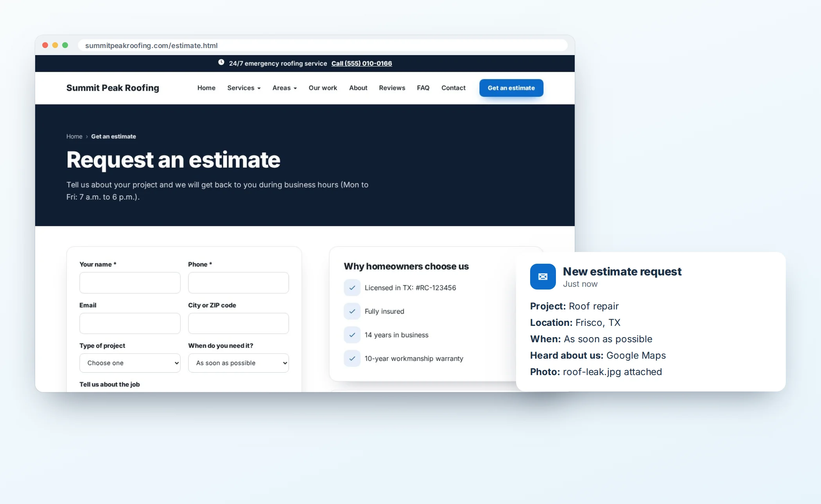Open the About page

pos(358,88)
